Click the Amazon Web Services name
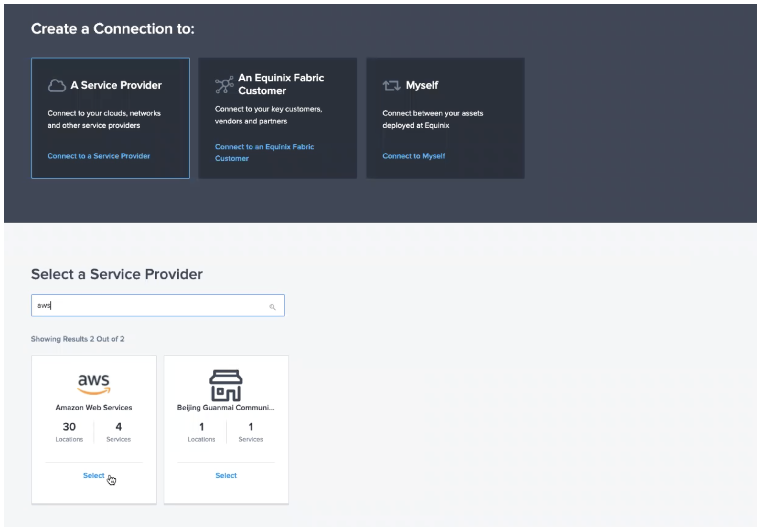The image size is (761, 532). 94,408
